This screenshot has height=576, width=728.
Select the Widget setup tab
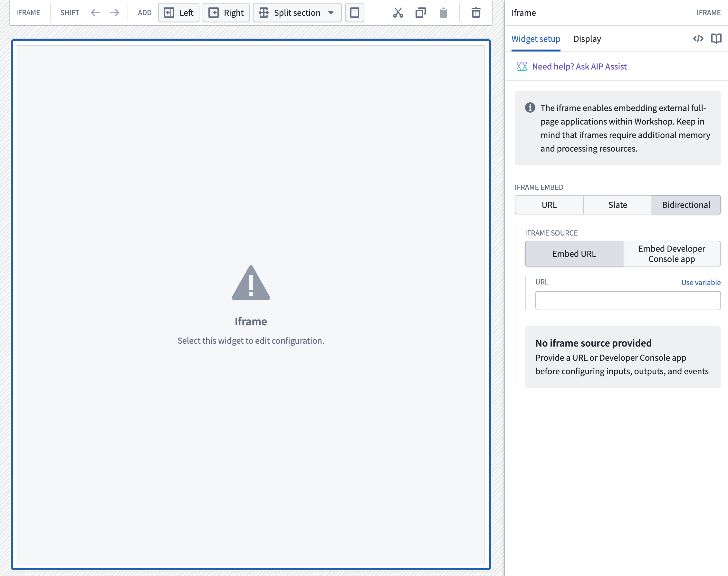click(x=536, y=39)
